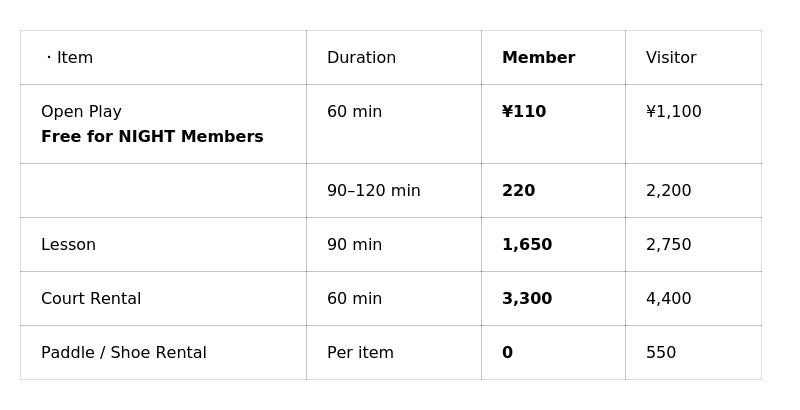This screenshot has width=800, height=410.
Task: Click the 90–120 min duration cell
Action: click(x=373, y=191)
